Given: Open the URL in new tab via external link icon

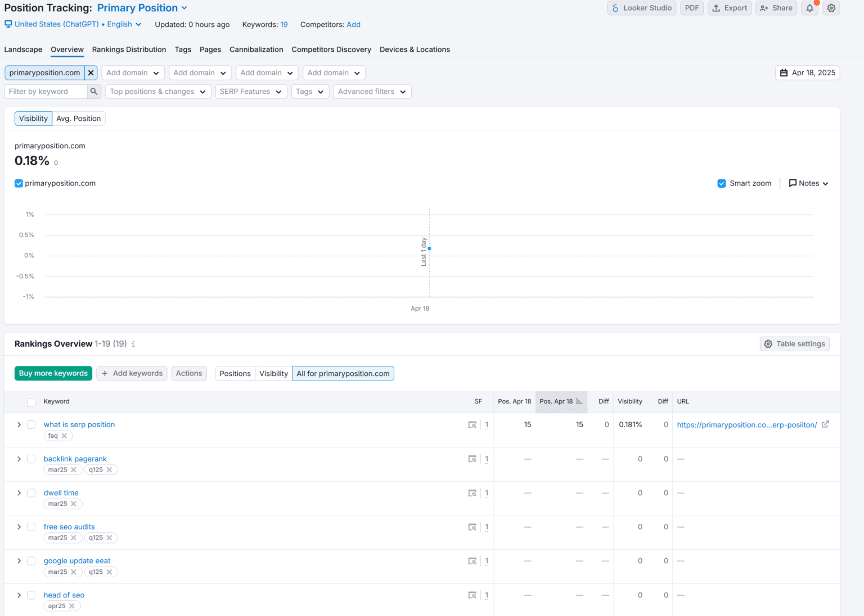Looking at the screenshot, I should [x=825, y=424].
